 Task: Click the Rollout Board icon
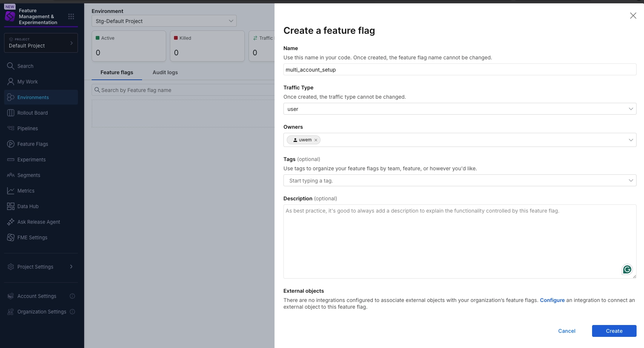pyautogui.click(x=11, y=113)
